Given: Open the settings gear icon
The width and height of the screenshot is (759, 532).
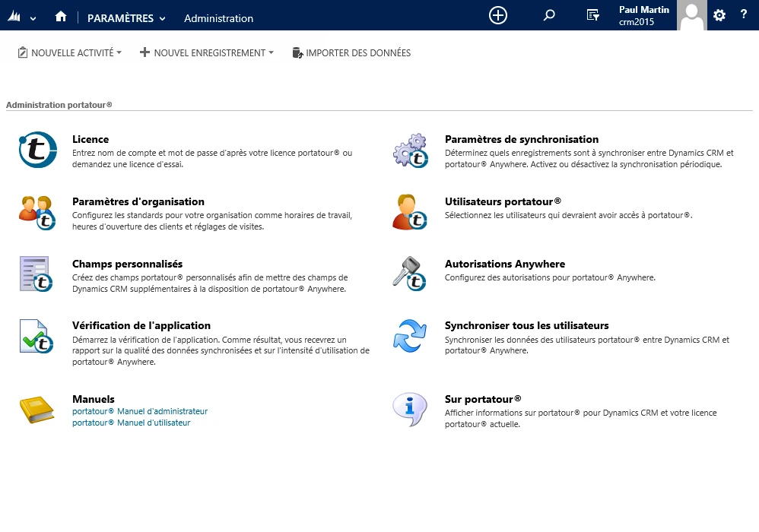Looking at the screenshot, I should point(719,15).
